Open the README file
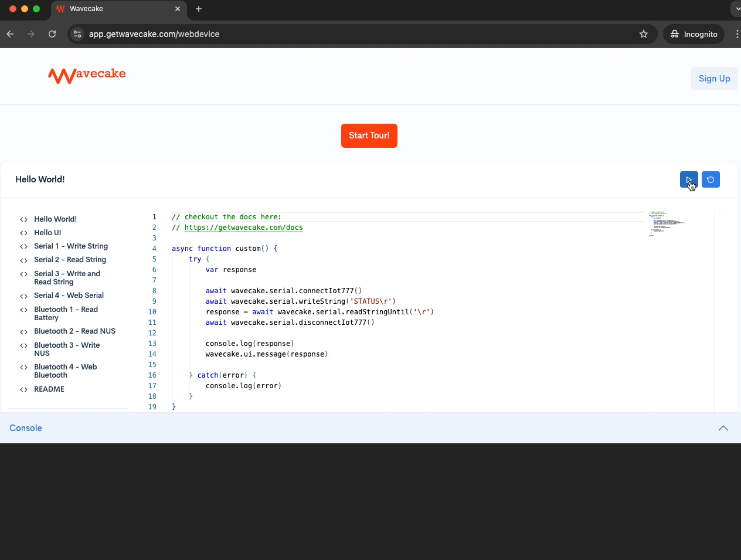Image resolution: width=741 pixels, height=560 pixels. 49,389
